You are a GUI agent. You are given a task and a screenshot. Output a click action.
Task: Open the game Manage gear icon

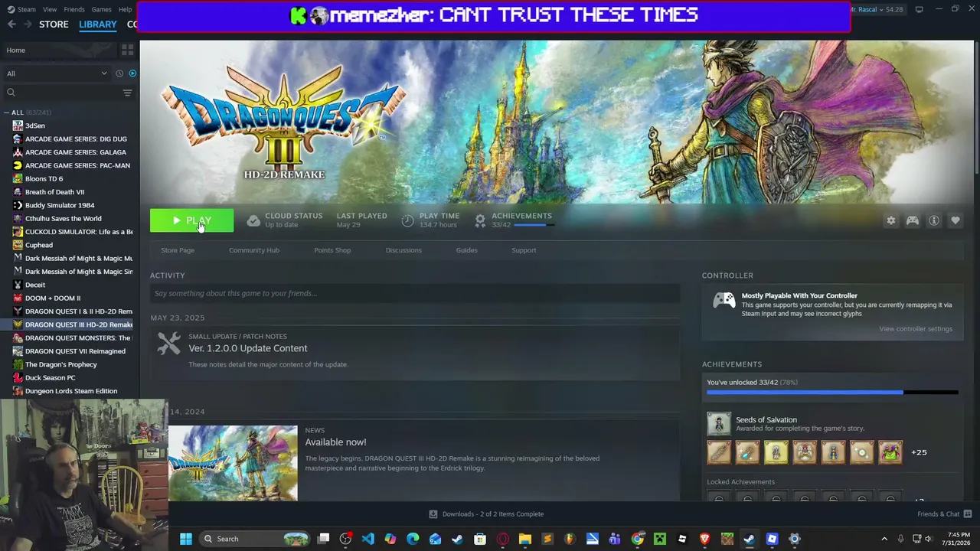pyautogui.click(x=890, y=220)
